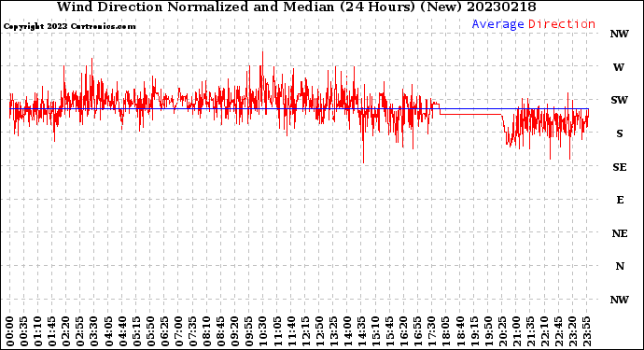This screenshot has width=644, height=350.
Task: Click the 01:45 time axis label
Action: tap(52, 331)
